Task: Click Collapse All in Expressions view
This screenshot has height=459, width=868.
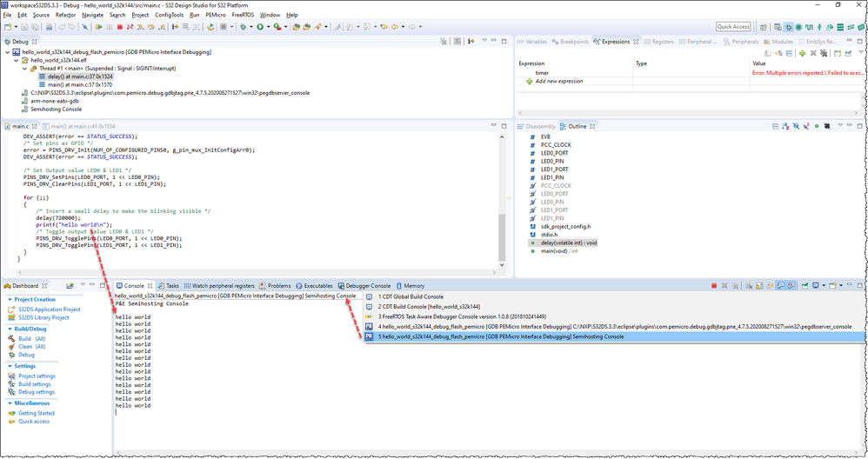Action: point(789,54)
